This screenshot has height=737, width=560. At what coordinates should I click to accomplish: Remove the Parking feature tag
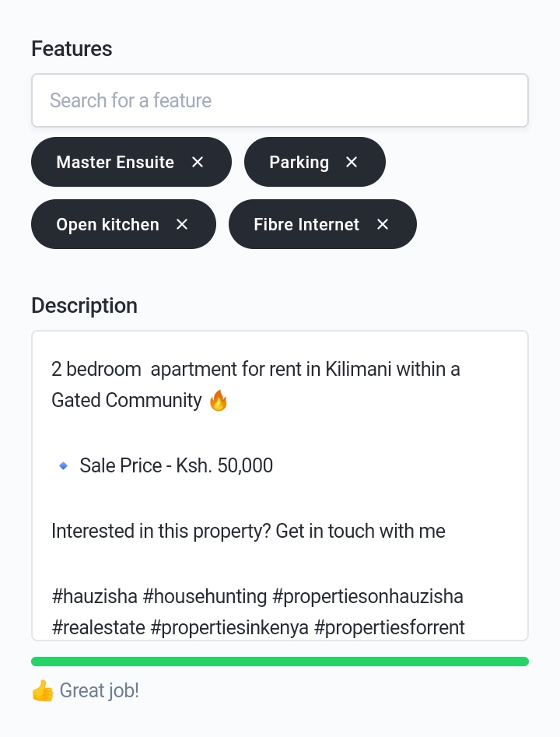(x=352, y=162)
